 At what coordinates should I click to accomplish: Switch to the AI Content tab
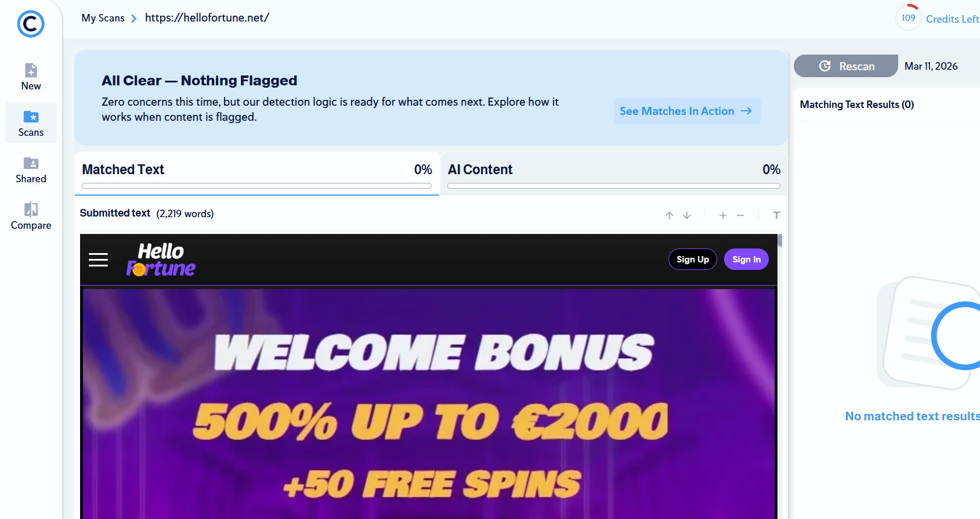click(x=614, y=174)
